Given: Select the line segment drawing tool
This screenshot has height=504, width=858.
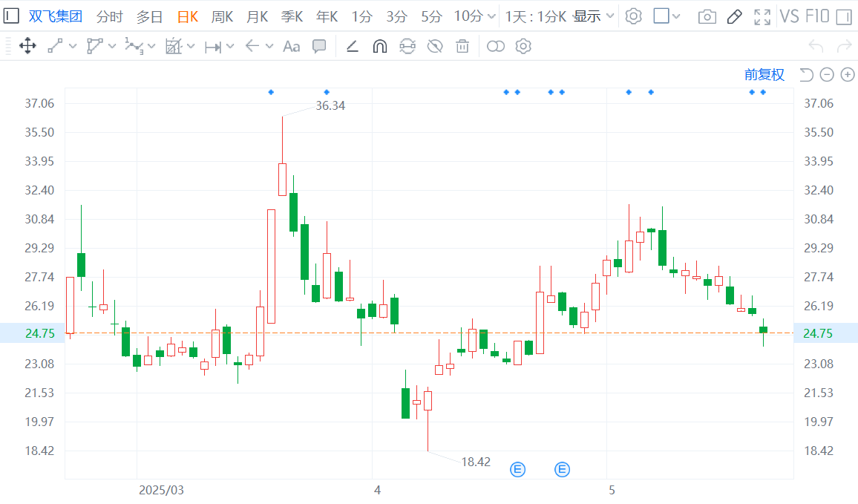Looking at the screenshot, I should (x=55, y=47).
